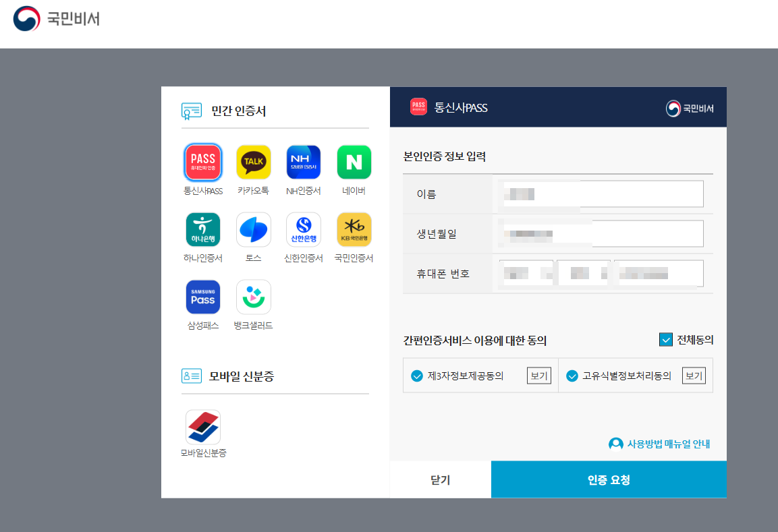The height and width of the screenshot is (532, 778).
Task: Click the 인증 요청 button
Action: point(609,479)
